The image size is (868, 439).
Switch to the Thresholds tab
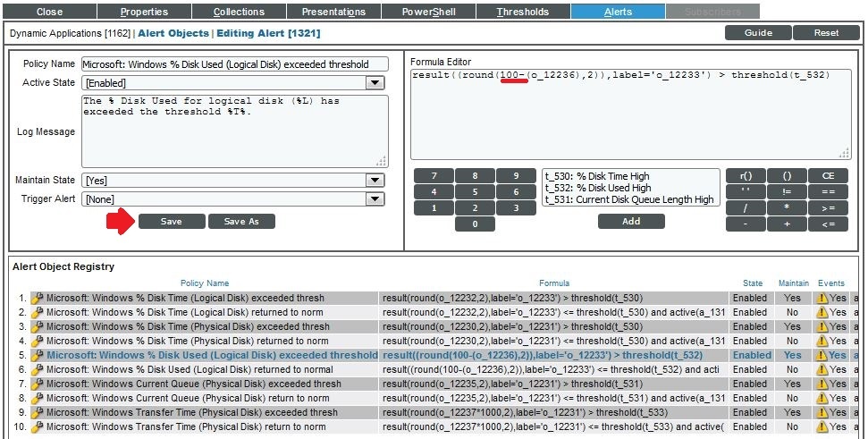click(x=523, y=12)
